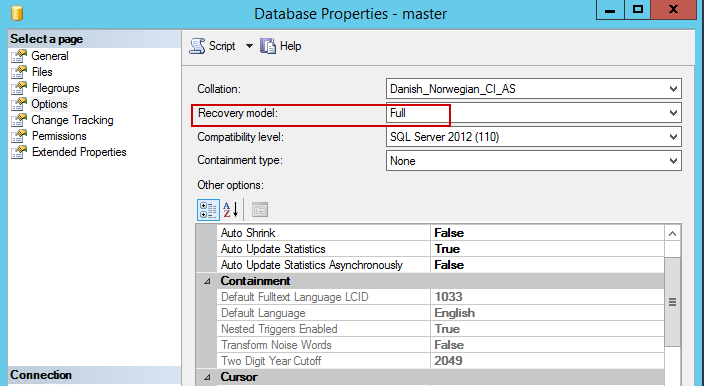Collapse the Cursor category section

coord(207,377)
